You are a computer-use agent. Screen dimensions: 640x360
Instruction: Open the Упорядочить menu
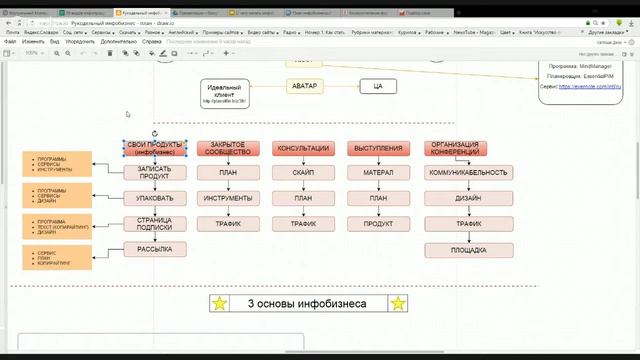[x=80, y=42]
